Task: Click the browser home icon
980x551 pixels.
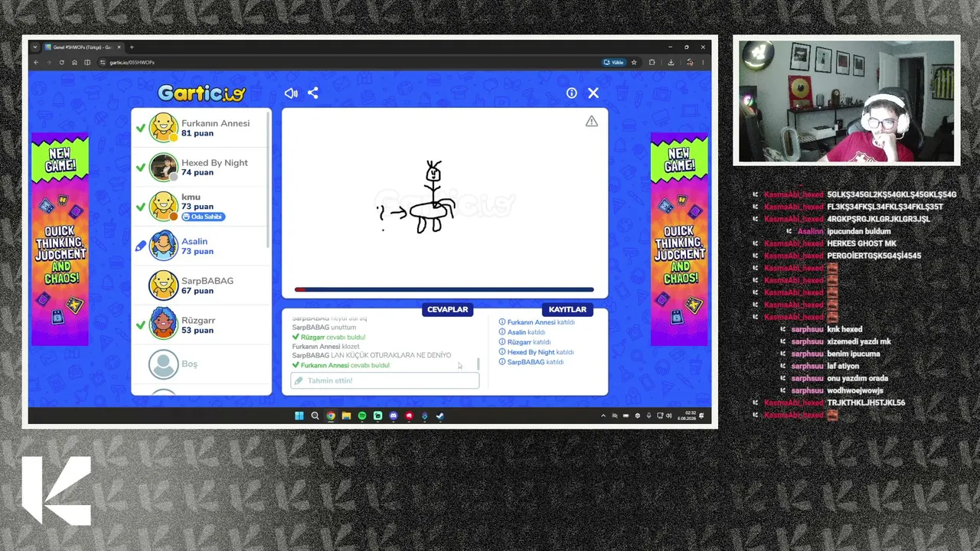Action: click(74, 62)
